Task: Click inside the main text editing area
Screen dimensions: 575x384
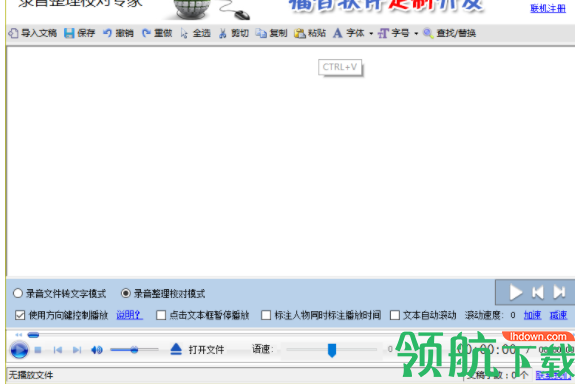Action: [x=290, y=161]
